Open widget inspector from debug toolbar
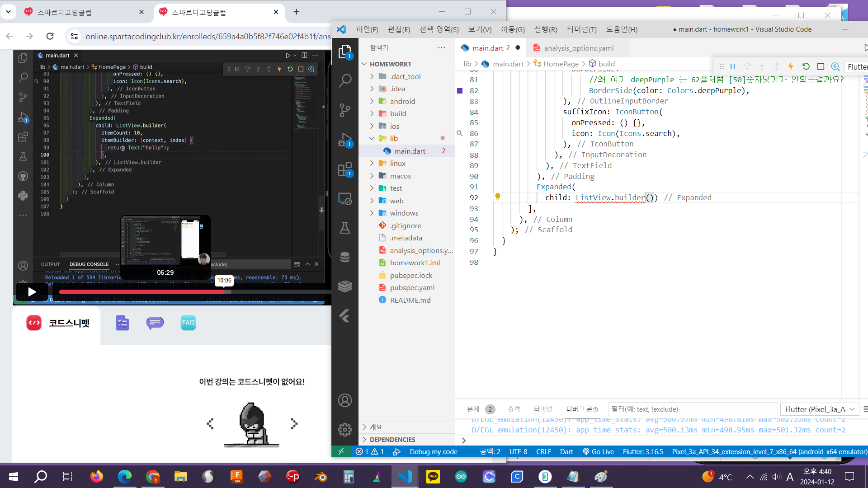 [835, 66]
